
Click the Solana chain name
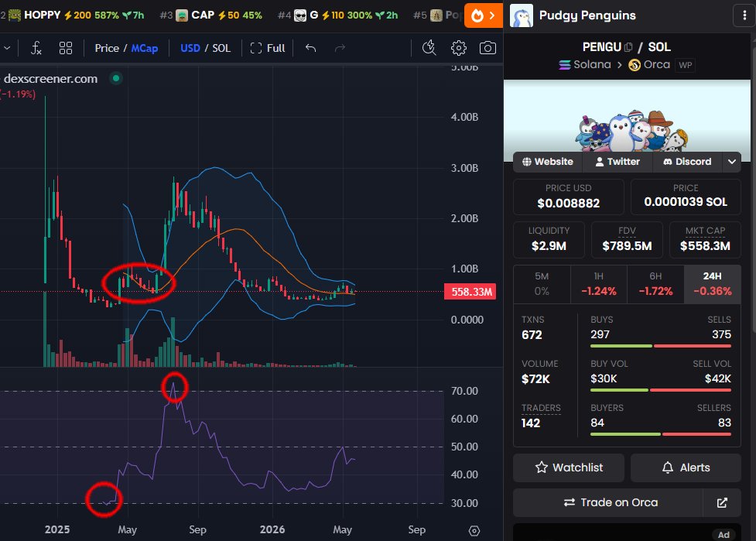592,64
